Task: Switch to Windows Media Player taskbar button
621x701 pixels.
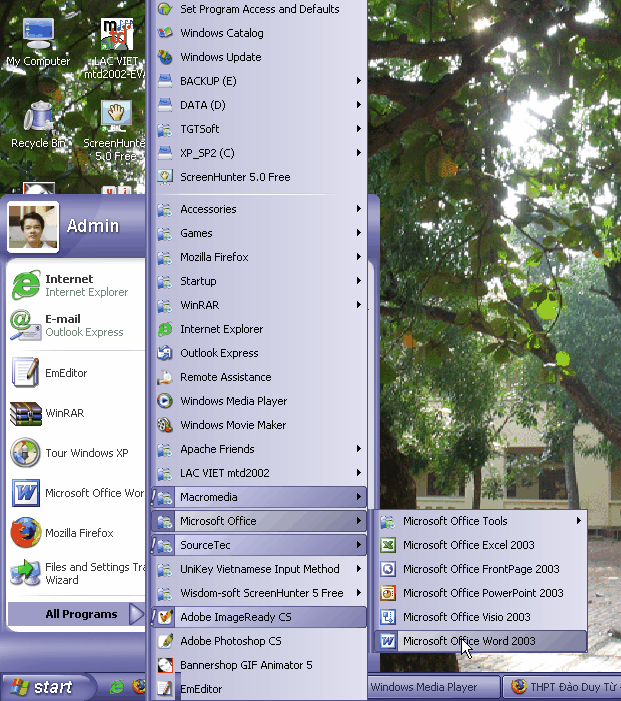Action: [432, 687]
